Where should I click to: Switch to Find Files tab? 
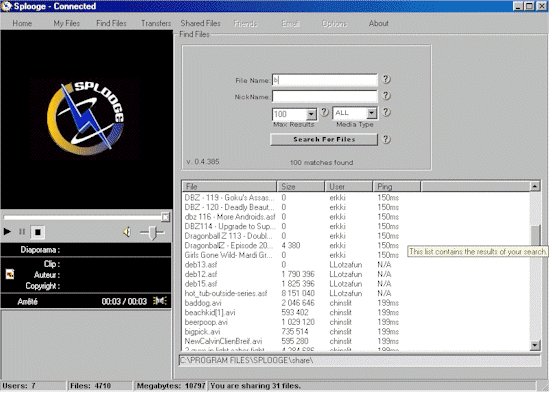111,24
